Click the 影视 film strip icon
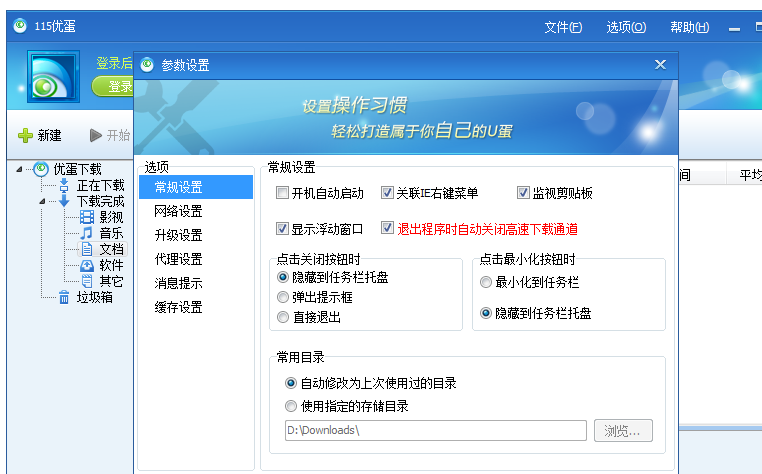762x474 pixels. (87, 217)
